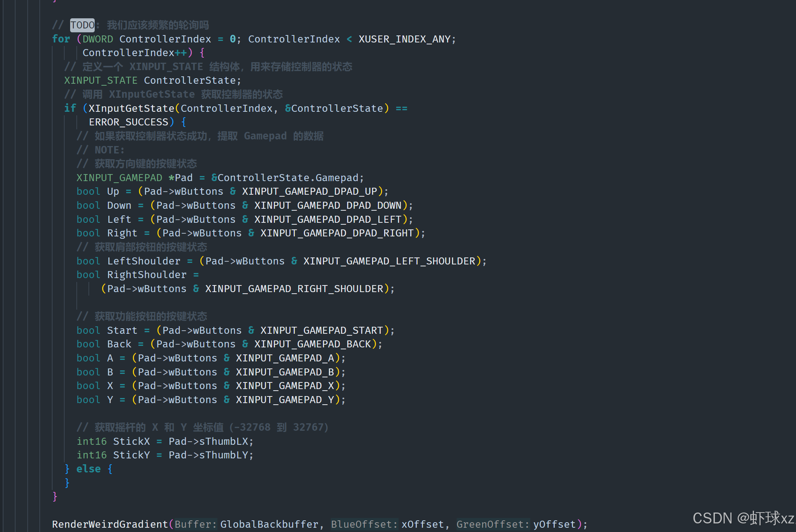This screenshot has width=796, height=532.
Task: Click 'ControllerIndex++' on the continuation line
Action: 135,53
